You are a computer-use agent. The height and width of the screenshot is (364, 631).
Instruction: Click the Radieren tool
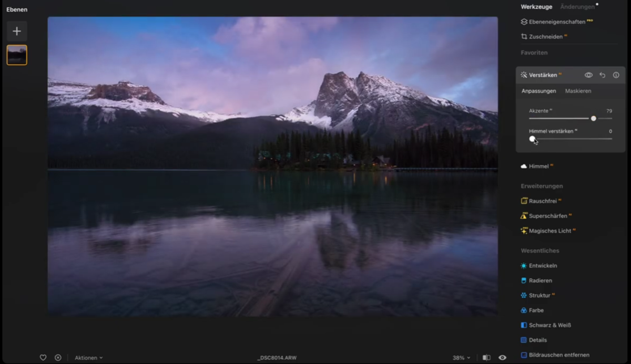point(541,280)
